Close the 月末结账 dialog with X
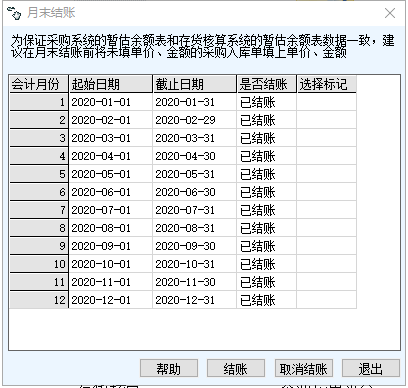Image resolution: width=408 pixels, height=388 pixels. click(390, 13)
